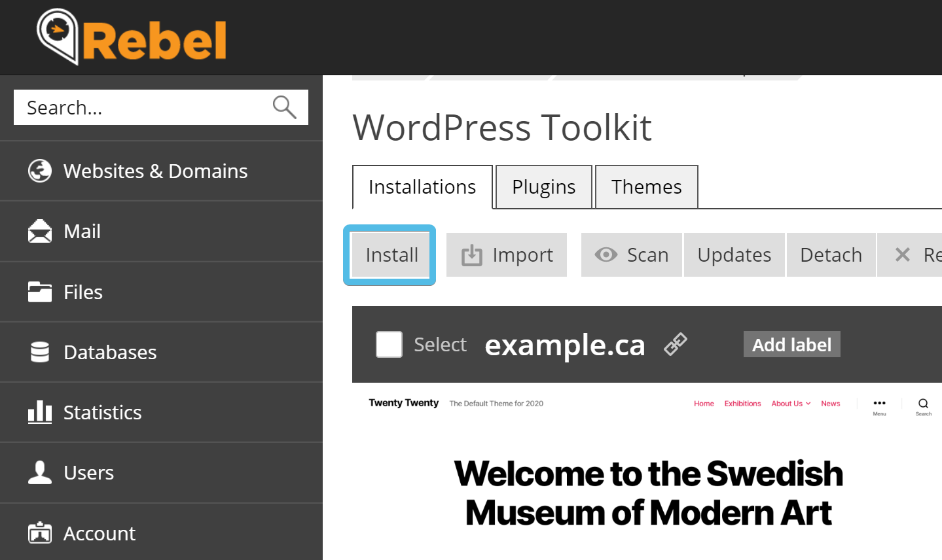Open Databases section

[x=161, y=352]
